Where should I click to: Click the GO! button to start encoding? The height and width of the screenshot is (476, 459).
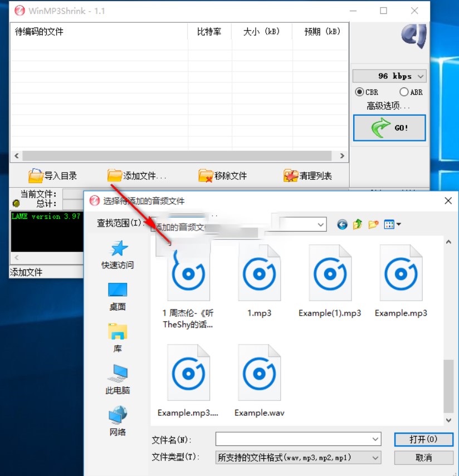(389, 127)
